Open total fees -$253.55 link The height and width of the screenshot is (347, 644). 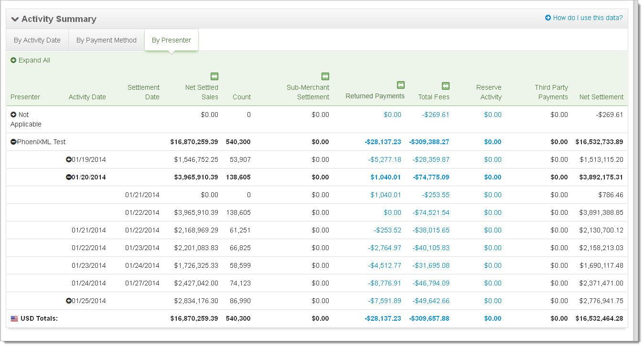click(436, 195)
